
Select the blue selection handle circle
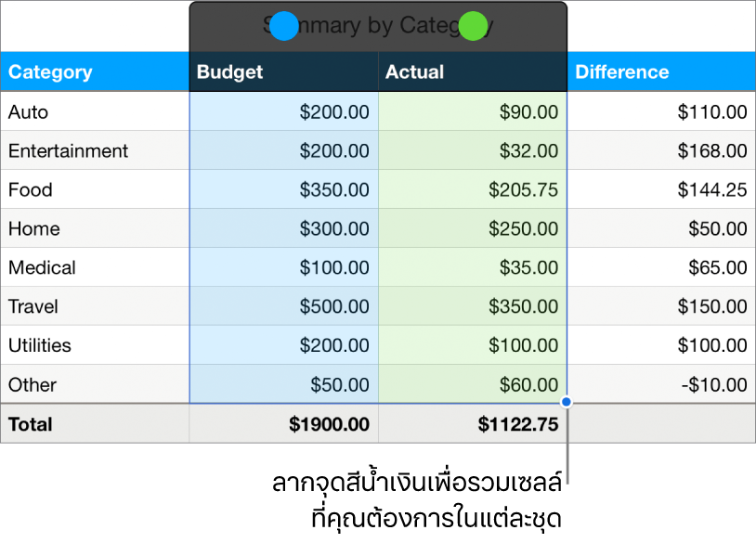(284, 26)
